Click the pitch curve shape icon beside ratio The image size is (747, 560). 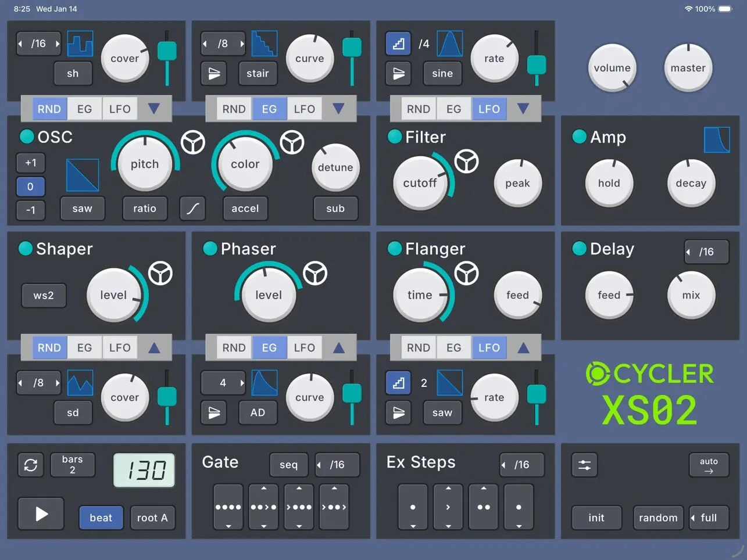coord(192,209)
